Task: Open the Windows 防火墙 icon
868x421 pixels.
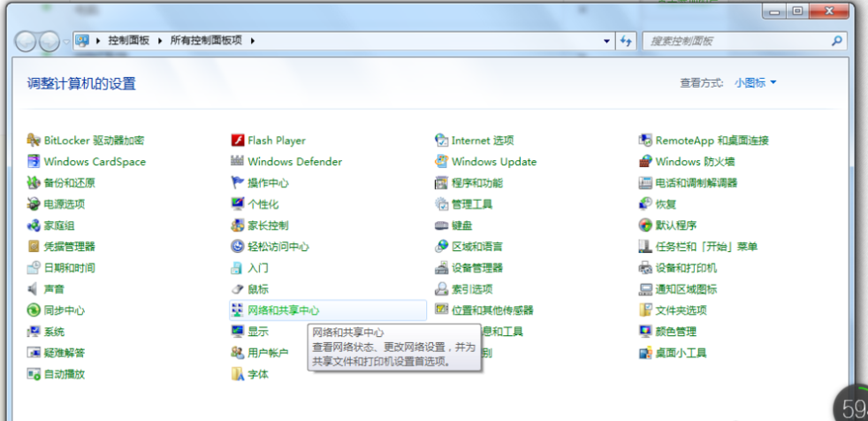Action: [x=646, y=162]
